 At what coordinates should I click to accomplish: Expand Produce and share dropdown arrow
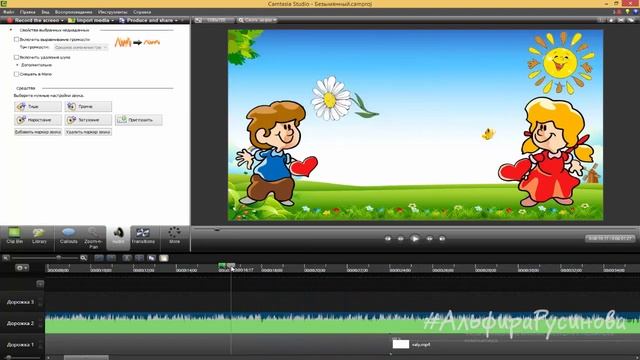point(176,20)
